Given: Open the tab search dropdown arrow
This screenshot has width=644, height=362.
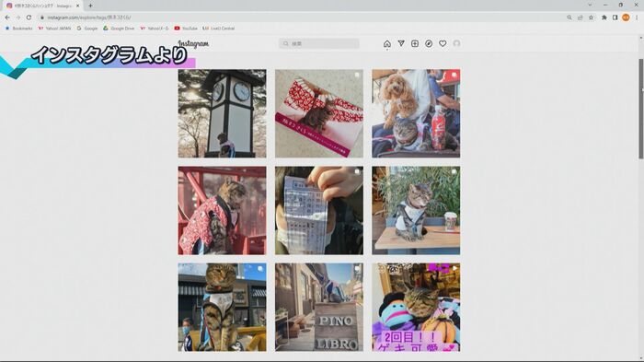Looking at the screenshot, I should click(x=590, y=5).
